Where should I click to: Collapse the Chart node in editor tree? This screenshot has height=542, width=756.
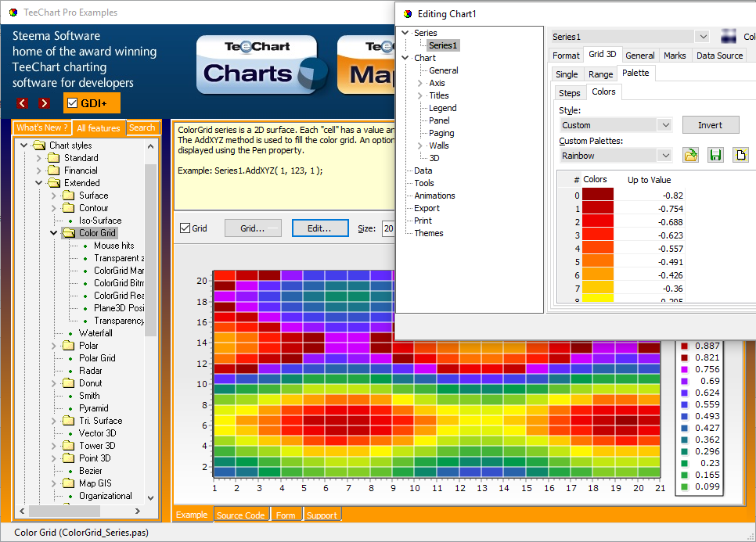click(405, 58)
